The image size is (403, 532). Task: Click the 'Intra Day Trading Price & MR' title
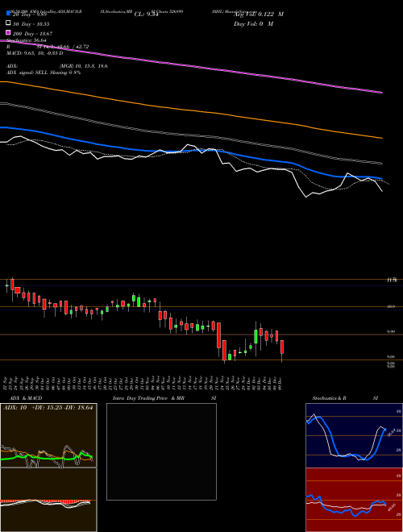[148, 398]
